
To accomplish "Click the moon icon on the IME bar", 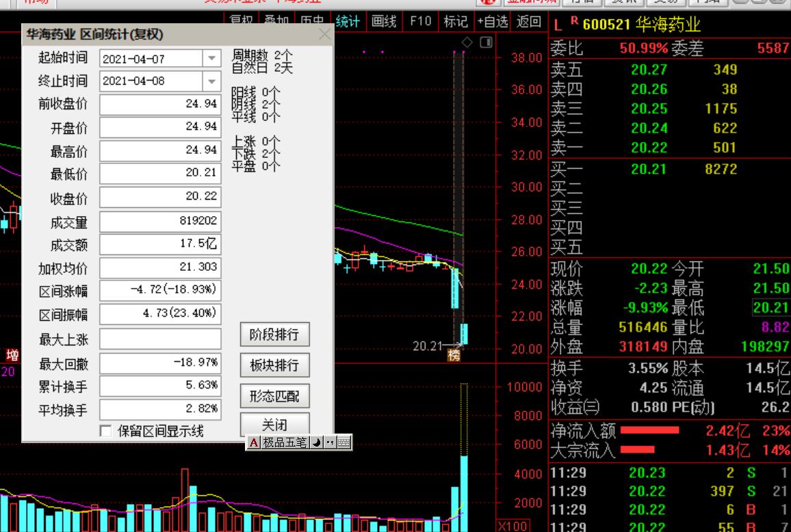I will click(x=316, y=442).
